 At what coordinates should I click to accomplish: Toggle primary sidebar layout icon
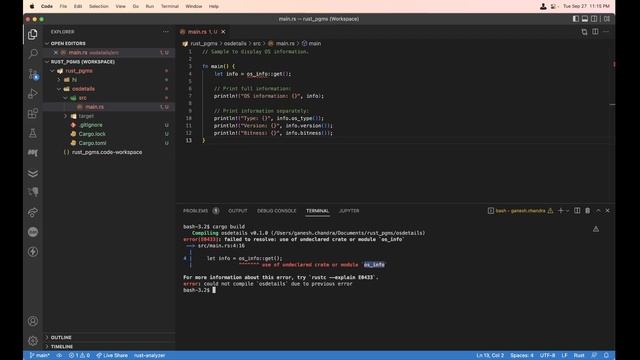(576, 19)
